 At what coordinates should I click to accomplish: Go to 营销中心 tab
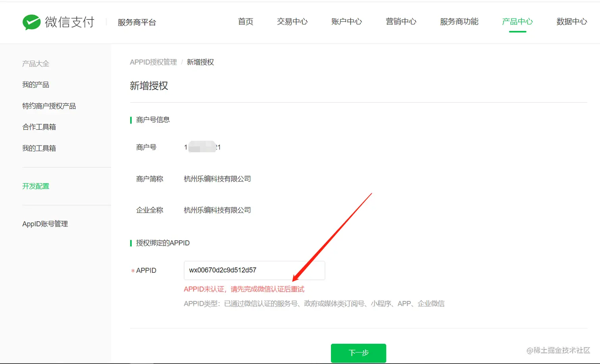pos(401,21)
